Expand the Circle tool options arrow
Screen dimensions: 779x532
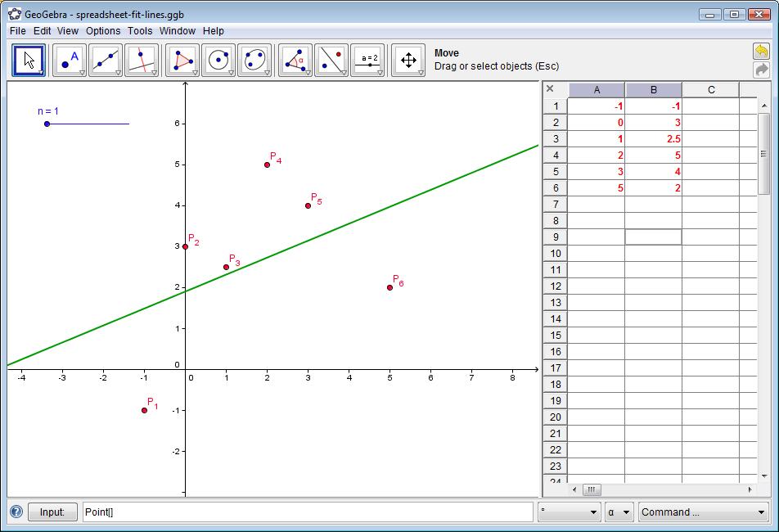[232, 73]
